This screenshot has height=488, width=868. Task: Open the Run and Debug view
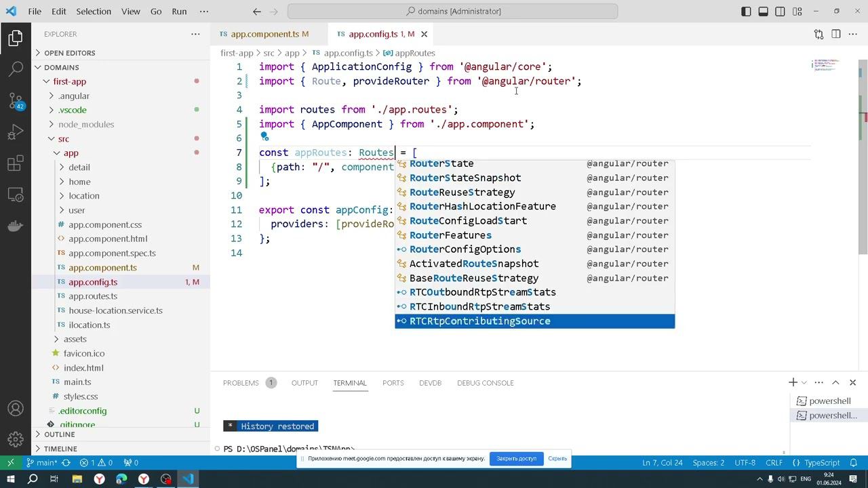(x=16, y=131)
